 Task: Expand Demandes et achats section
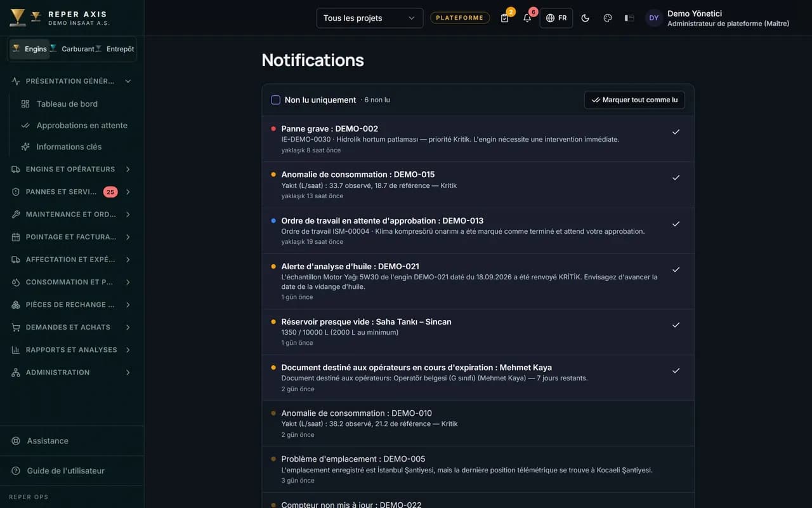tap(72, 327)
